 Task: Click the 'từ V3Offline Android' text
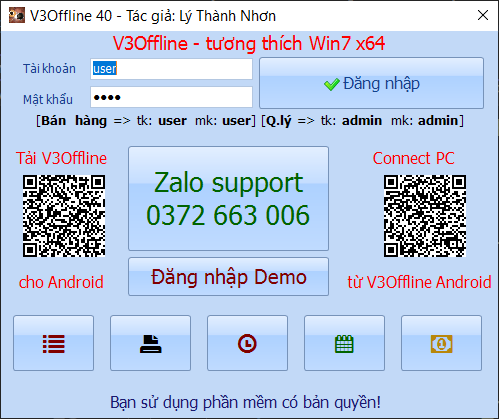pos(419,282)
